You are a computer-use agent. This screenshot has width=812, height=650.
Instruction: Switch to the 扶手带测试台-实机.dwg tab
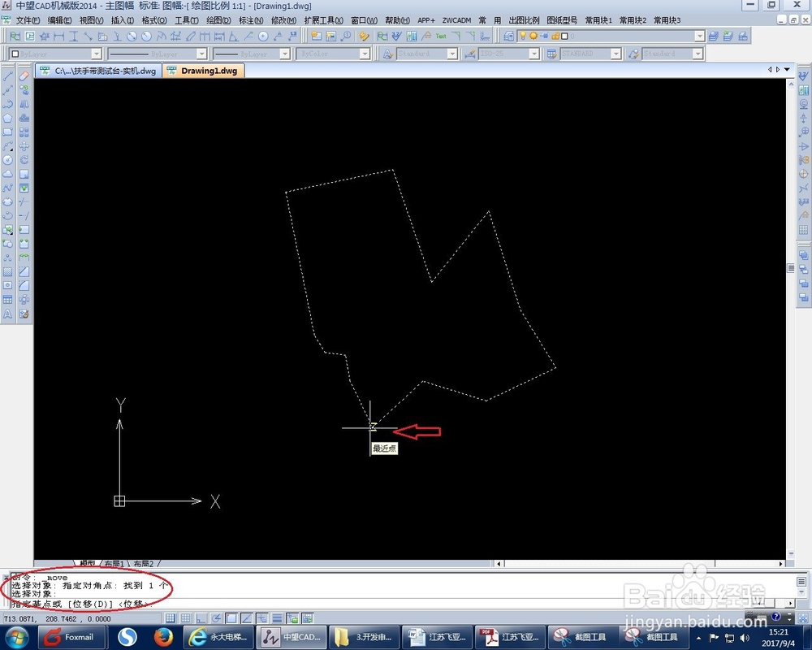99,71
